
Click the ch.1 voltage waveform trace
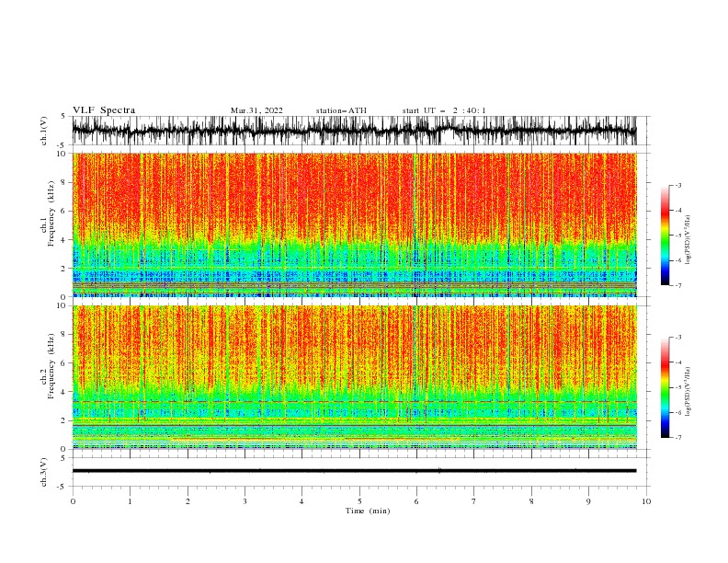354,131
